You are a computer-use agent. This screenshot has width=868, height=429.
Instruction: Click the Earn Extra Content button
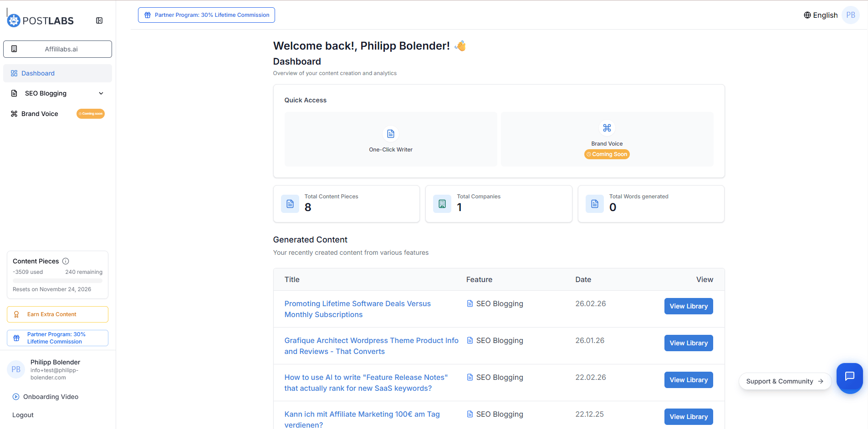point(57,314)
